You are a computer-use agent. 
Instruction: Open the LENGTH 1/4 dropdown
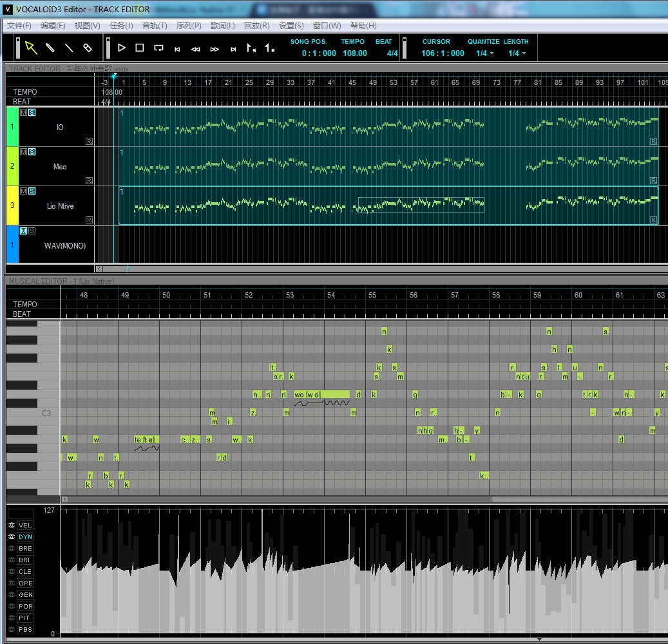pos(517,53)
